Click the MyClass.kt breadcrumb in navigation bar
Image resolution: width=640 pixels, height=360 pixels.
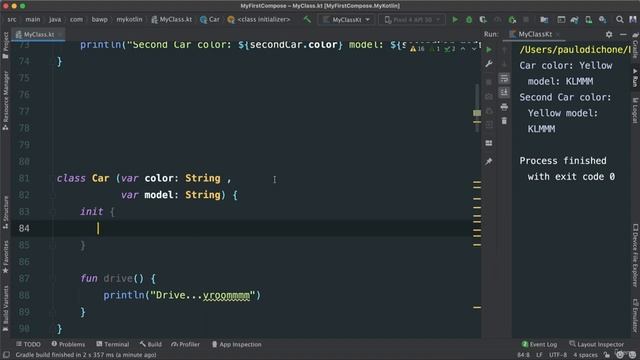(171, 19)
